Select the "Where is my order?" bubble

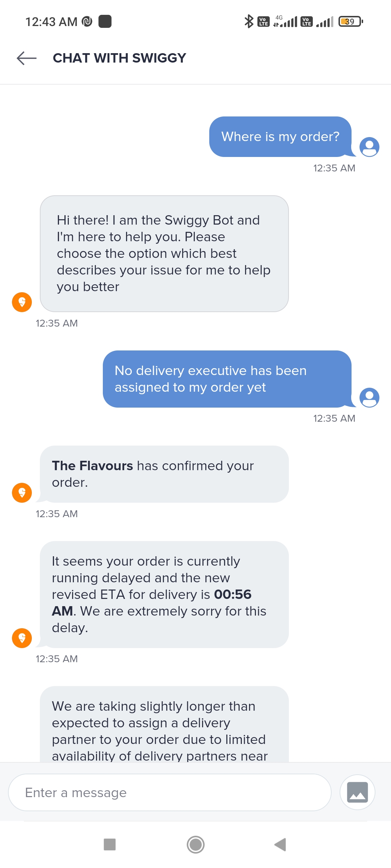coord(280,137)
